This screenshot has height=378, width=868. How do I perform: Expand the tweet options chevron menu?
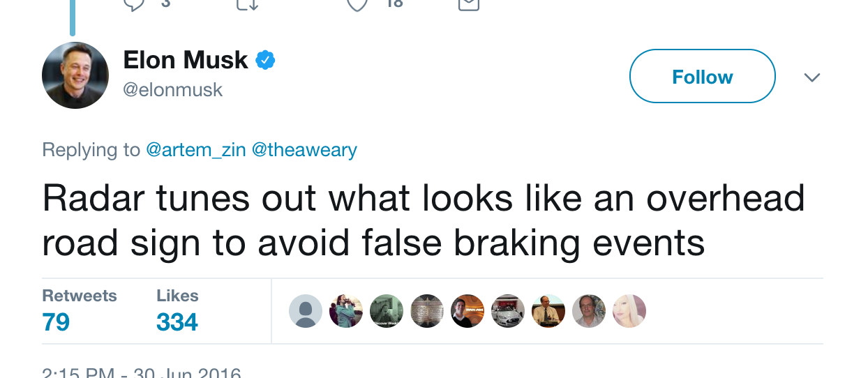pos(811,77)
